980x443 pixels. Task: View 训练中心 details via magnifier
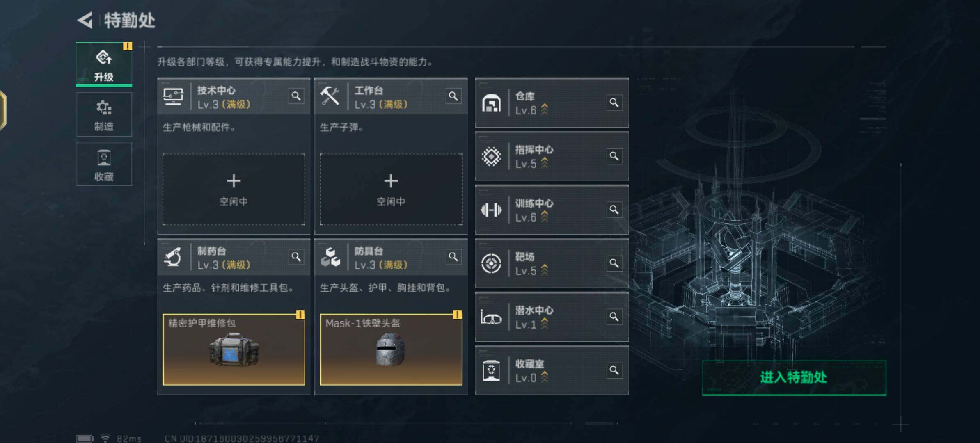point(614,210)
